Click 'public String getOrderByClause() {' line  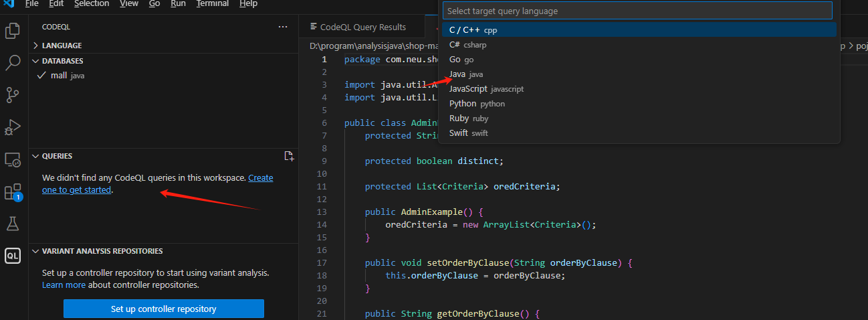click(452, 313)
